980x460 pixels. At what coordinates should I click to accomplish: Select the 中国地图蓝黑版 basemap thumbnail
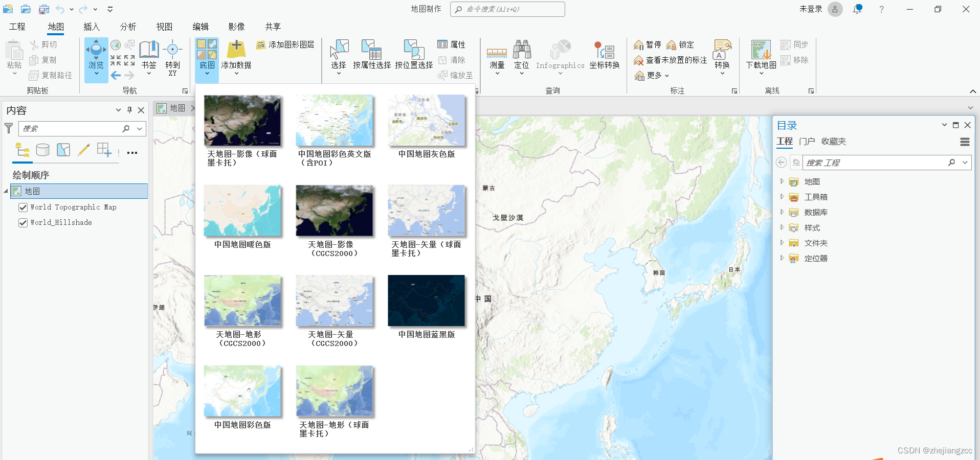426,302
